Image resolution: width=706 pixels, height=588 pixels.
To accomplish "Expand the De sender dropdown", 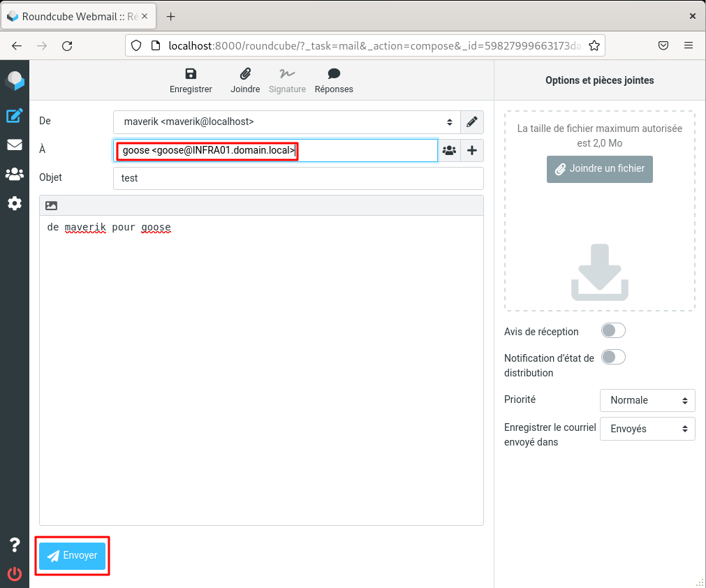I will 286,122.
